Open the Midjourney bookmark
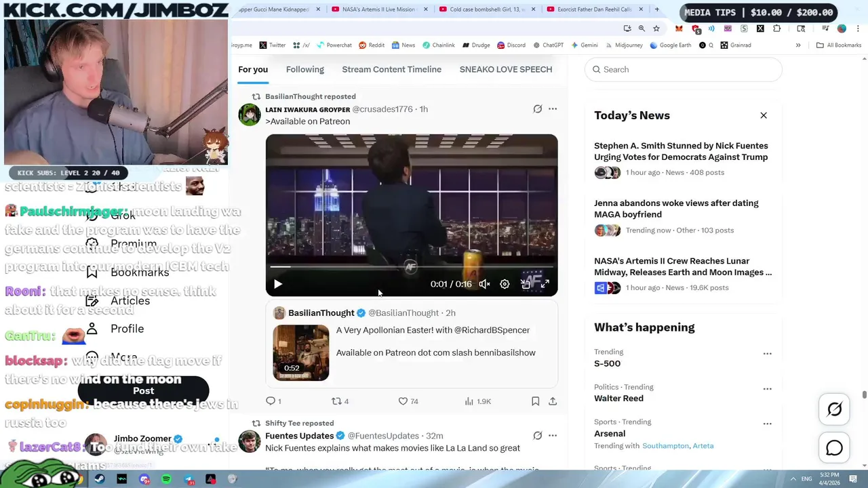This screenshot has width=868, height=488. coord(624,45)
